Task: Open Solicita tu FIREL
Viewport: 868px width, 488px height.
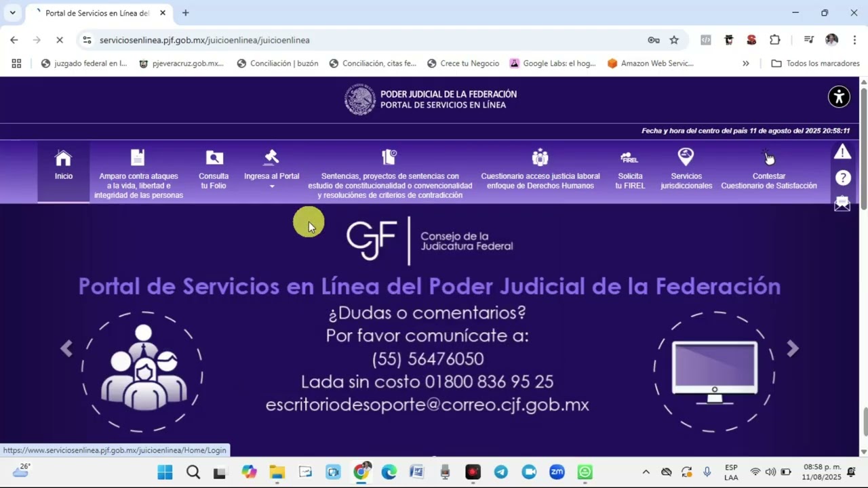Action: (630, 170)
